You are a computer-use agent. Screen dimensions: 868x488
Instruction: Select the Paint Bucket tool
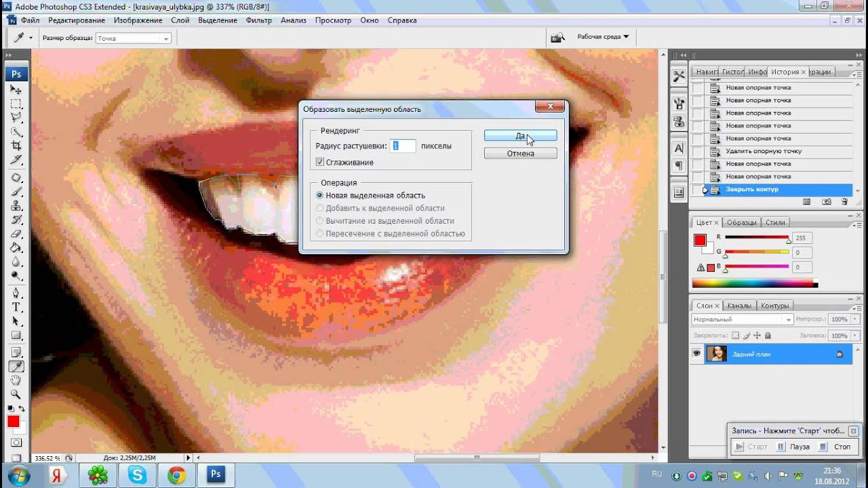(x=16, y=249)
